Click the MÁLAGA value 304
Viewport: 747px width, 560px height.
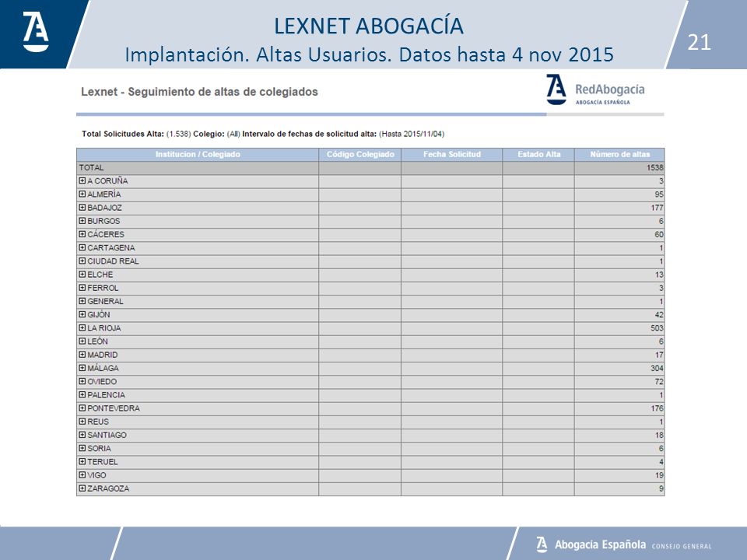point(657,368)
